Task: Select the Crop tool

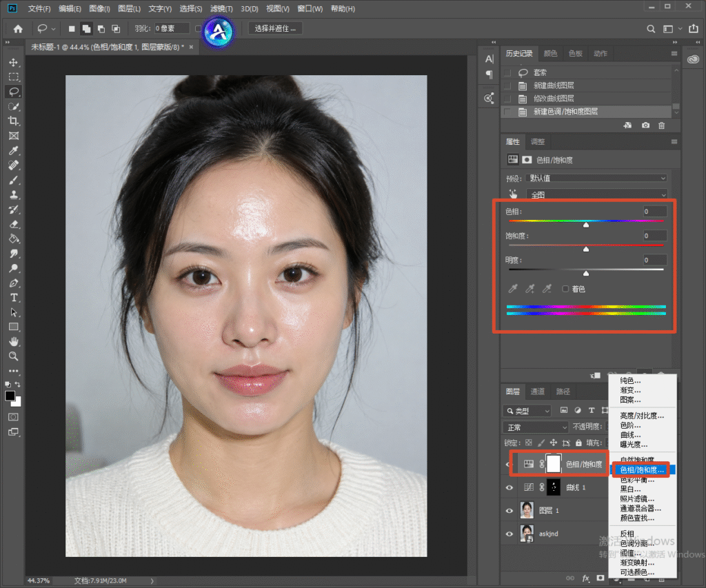Action: point(14,121)
